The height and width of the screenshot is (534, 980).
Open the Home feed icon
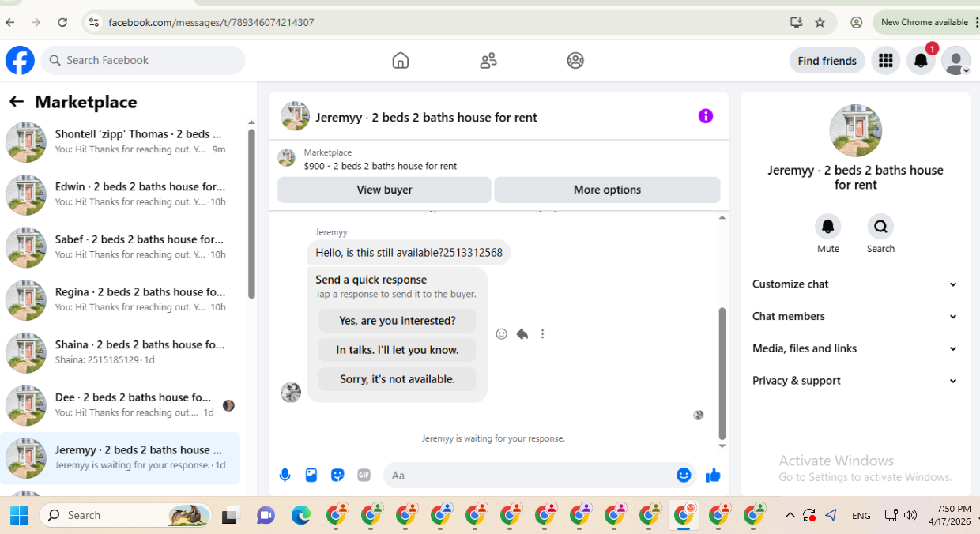coord(401,60)
